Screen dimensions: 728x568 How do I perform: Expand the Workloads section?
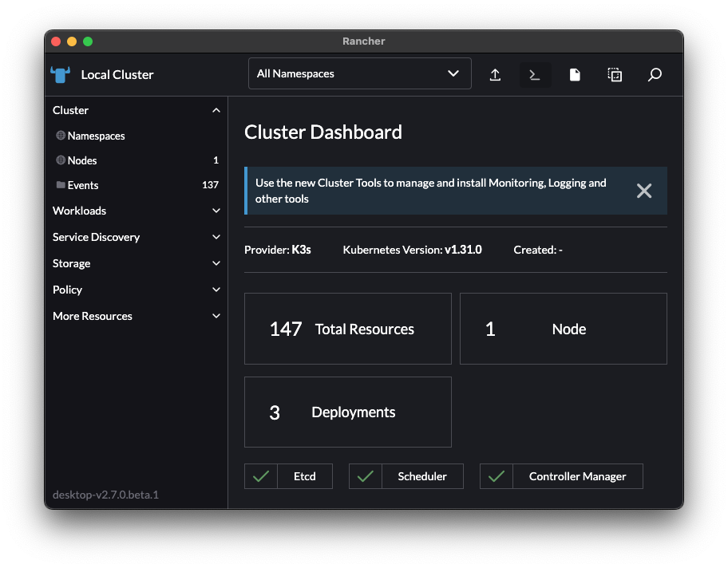point(216,211)
